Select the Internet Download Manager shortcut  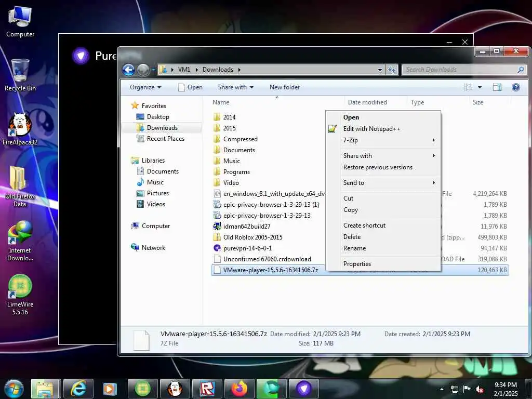pyautogui.click(x=20, y=241)
